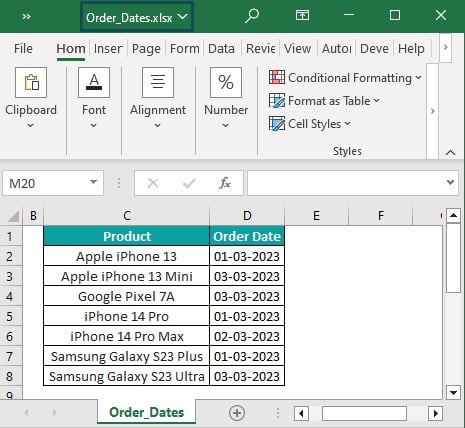Click the Insert Function fx icon
Viewport: 465px width, 428px height.
(225, 183)
